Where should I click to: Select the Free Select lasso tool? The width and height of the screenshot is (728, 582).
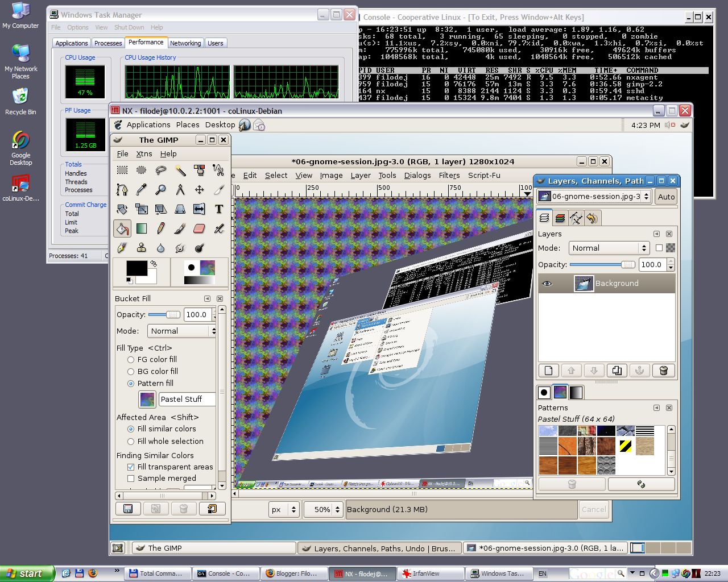161,170
